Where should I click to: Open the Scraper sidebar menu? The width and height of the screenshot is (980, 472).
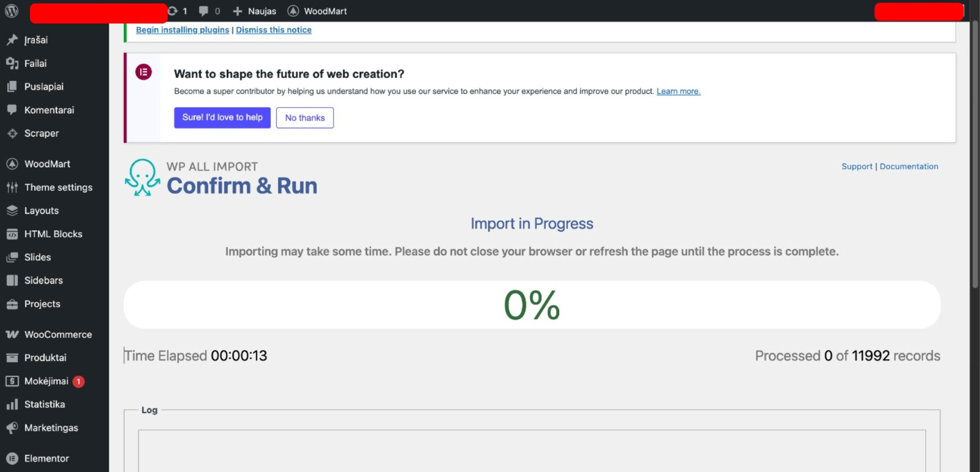41,133
